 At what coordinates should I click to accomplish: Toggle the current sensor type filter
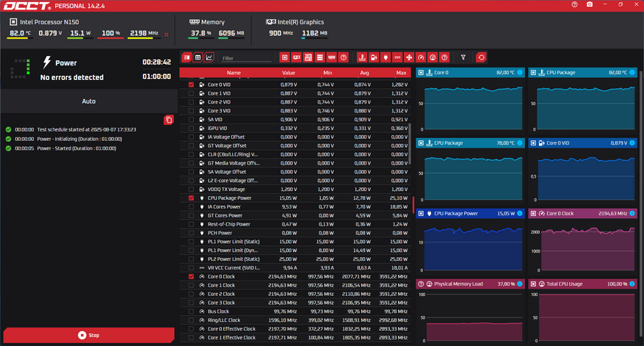pos(397,57)
